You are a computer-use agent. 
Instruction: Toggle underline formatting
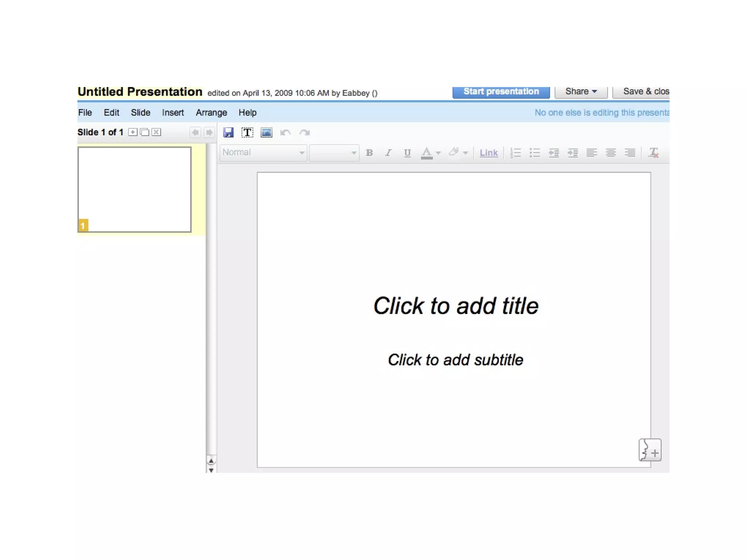pos(407,153)
